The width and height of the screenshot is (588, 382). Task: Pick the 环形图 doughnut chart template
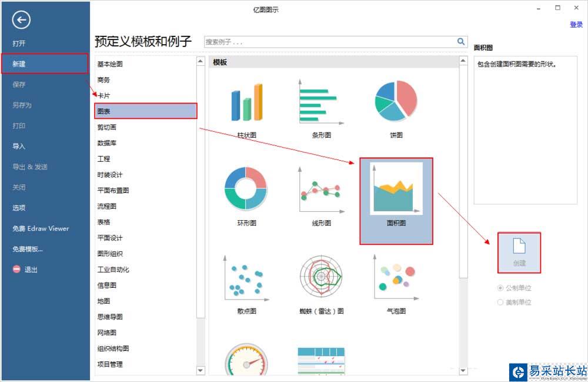246,196
